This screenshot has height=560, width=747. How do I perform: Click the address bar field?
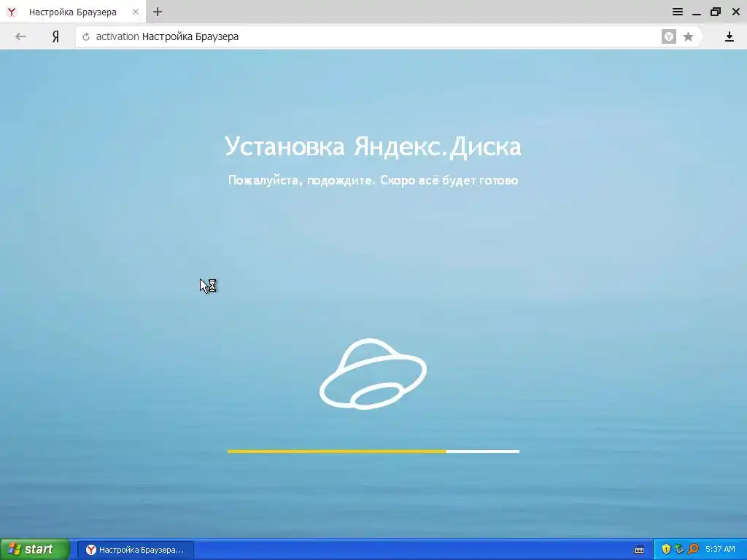tap(388, 36)
